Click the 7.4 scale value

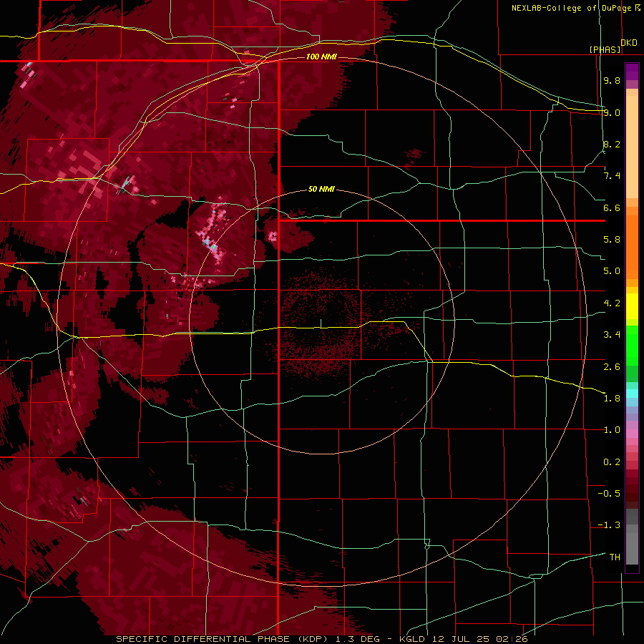click(x=612, y=176)
